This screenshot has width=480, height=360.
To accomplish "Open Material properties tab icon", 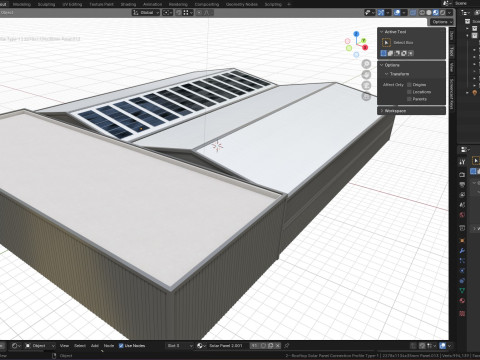I will click(x=462, y=301).
